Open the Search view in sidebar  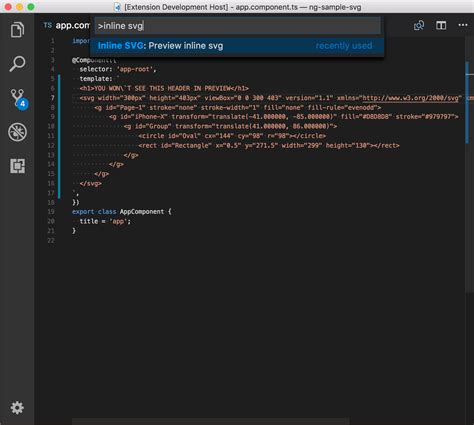17,64
